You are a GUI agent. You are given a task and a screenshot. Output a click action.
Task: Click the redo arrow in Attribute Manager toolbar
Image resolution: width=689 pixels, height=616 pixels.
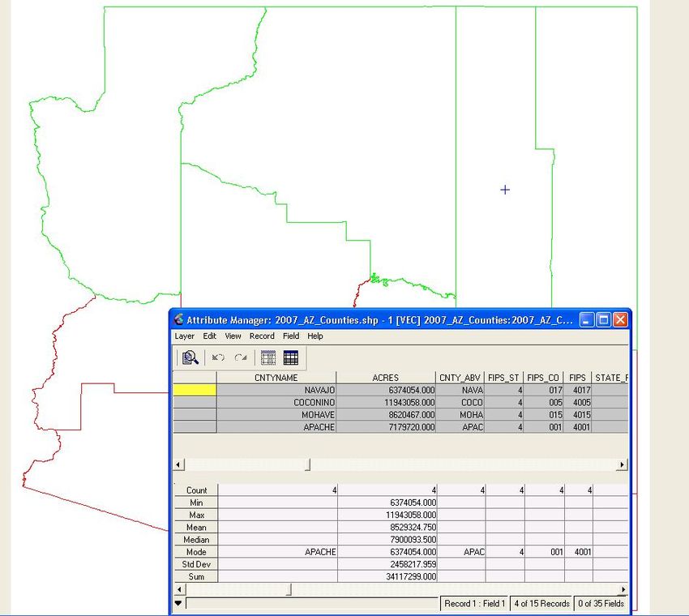241,357
